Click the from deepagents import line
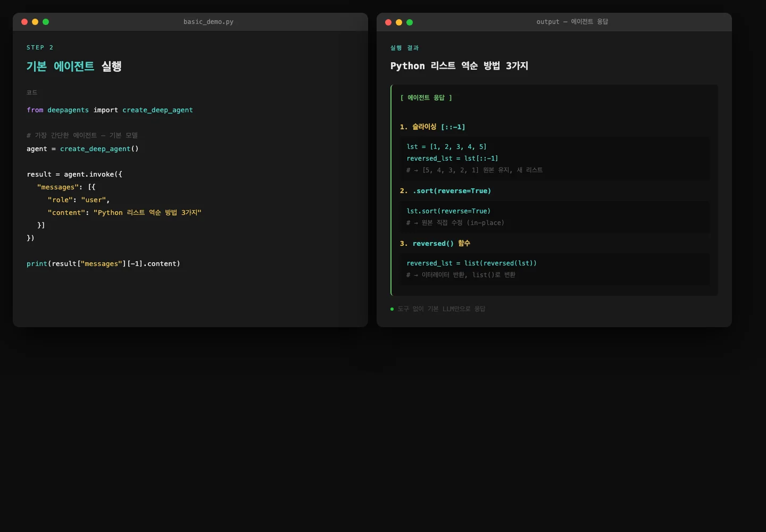 pos(110,110)
